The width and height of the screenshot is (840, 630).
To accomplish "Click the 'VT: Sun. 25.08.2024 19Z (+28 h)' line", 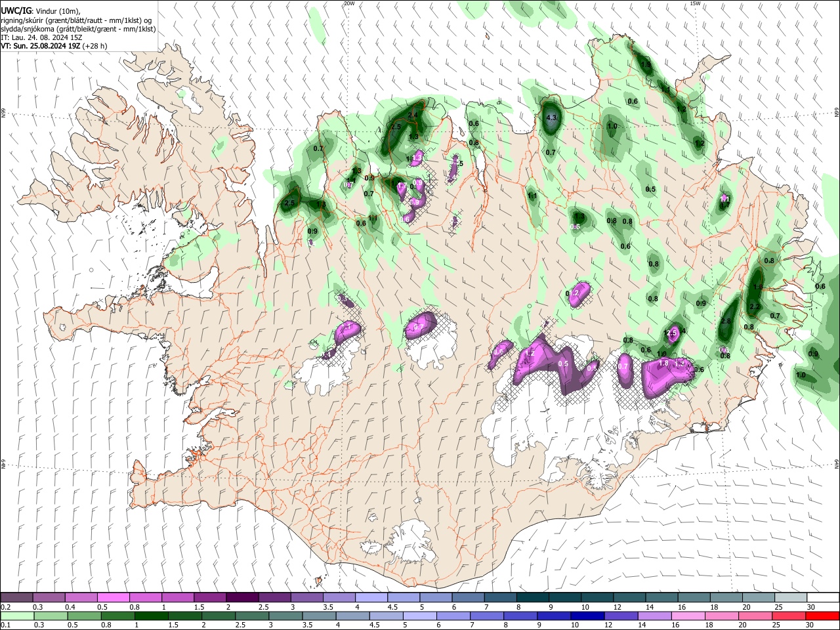I will (54, 46).
